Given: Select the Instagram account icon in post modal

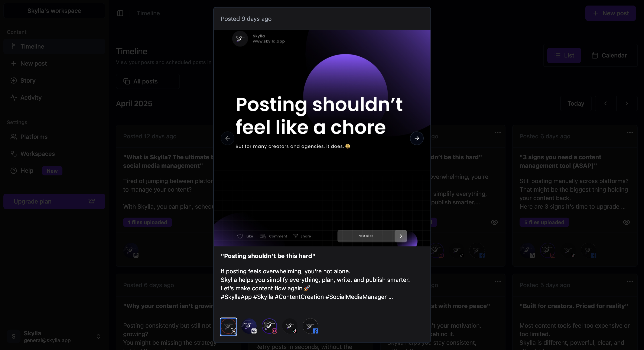Looking at the screenshot, I should 269,326.
